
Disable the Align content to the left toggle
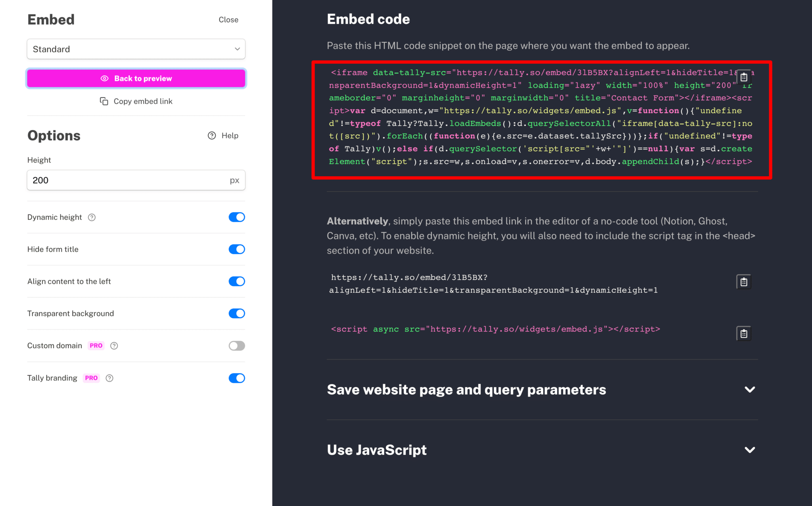click(237, 281)
